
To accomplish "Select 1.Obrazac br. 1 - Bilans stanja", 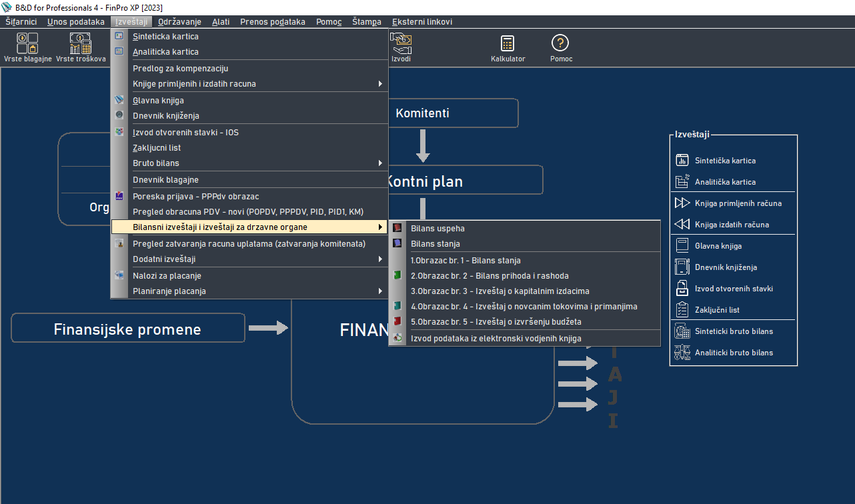I will [525, 260].
